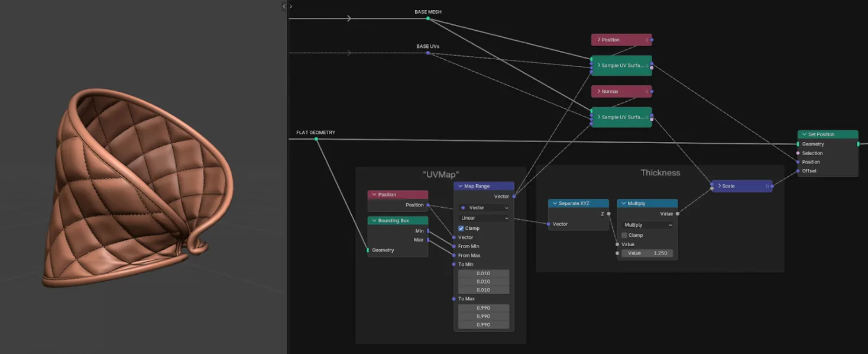
Task: Click the Vector input socket on Separate XYZ
Action: (549, 224)
